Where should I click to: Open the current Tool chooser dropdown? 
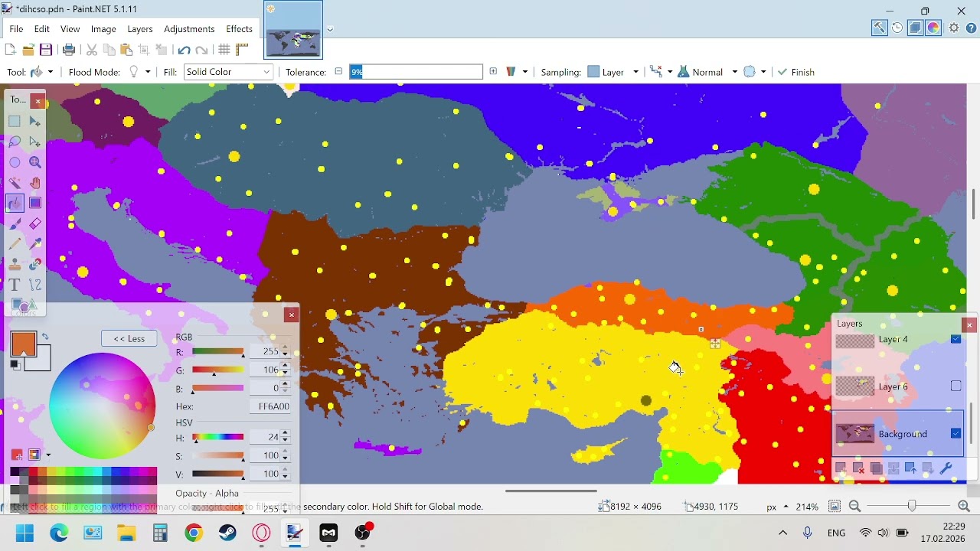[x=41, y=72]
